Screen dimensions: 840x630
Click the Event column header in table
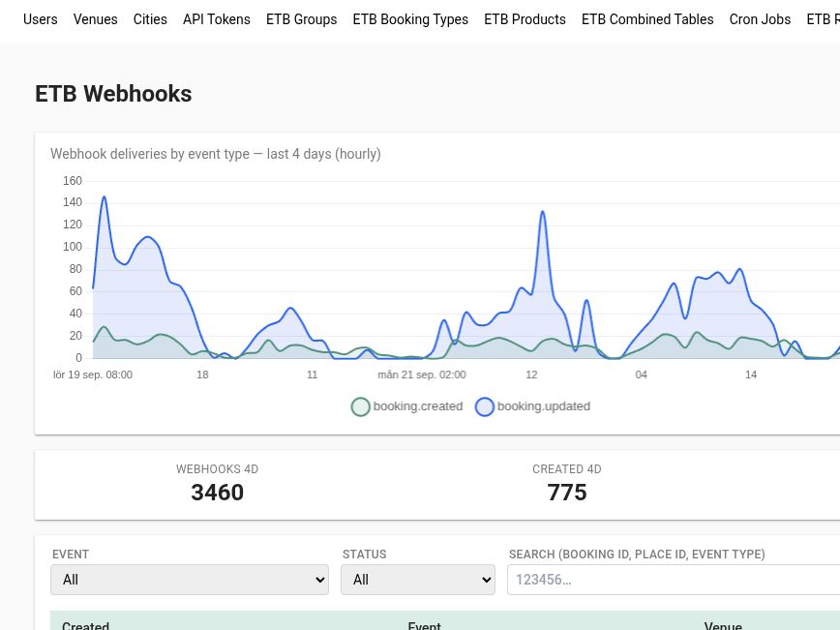(x=424, y=626)
